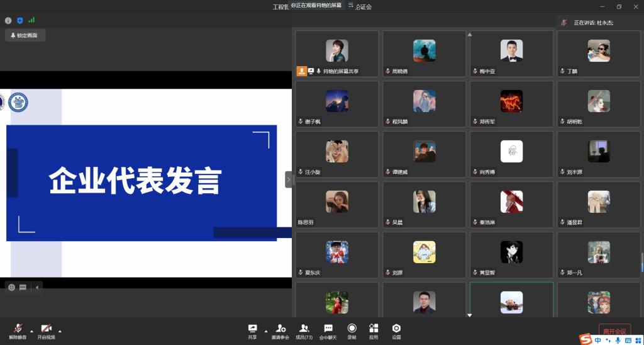Toggle 锁定画面 pin screen button
The image size is (644, 345).
[25, 36]
